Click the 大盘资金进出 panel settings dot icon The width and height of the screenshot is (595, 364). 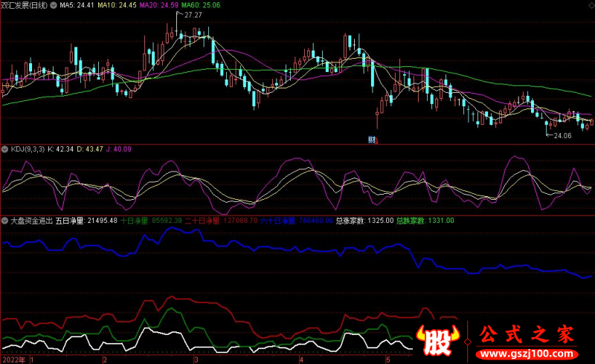click(x=5, y=221)
